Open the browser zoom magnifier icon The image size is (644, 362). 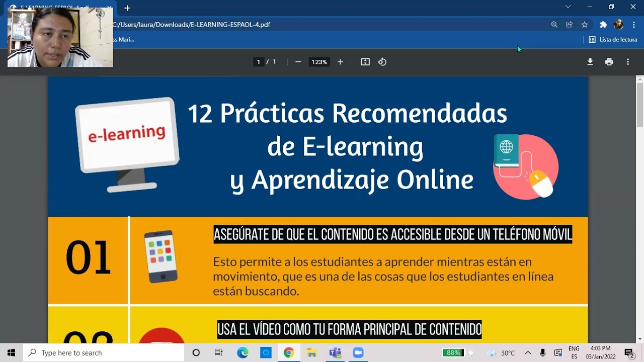click(554, 24)
